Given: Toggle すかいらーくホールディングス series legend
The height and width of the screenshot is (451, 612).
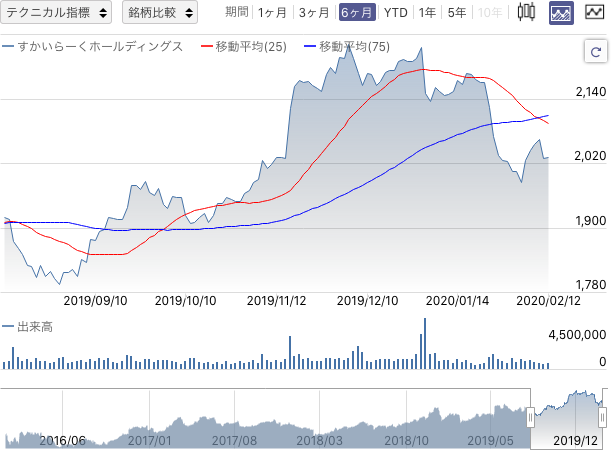Looking at the screenshot, I should [x=93, y=46].
